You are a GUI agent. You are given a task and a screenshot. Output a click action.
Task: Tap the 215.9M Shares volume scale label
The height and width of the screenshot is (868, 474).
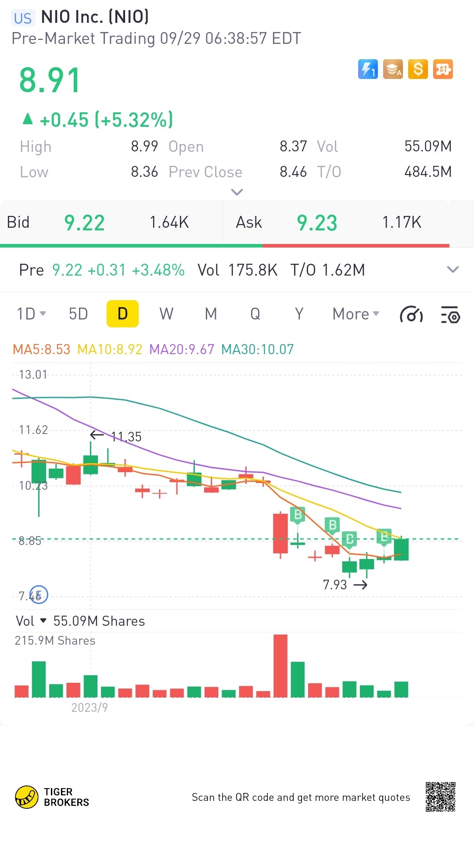(55, 641)
